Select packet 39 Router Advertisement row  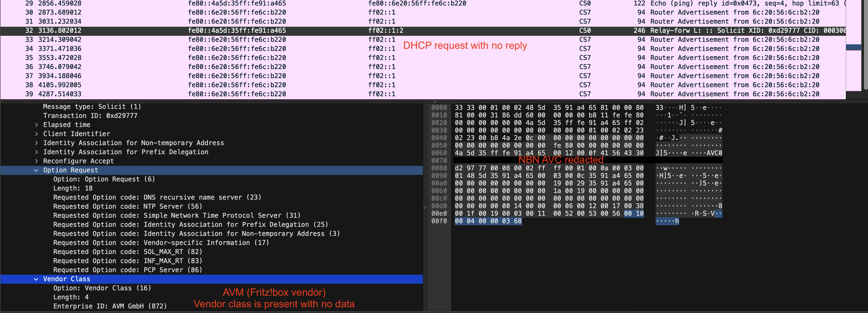(423, 94)
